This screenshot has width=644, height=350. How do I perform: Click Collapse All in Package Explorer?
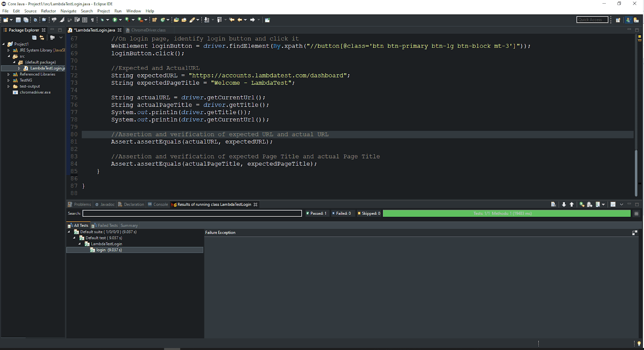[x=34, y=37]
